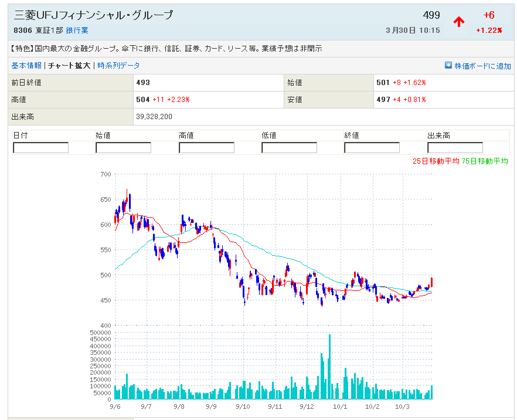Focus the 低値 input field
517x420 pixels.
click(x=290, y=148)
